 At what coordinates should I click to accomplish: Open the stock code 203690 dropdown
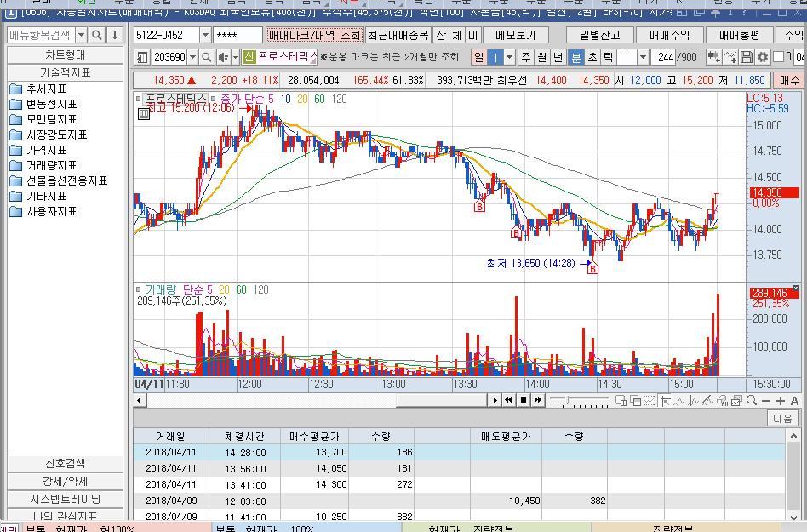pyautogui.click(x=193, y=56)
